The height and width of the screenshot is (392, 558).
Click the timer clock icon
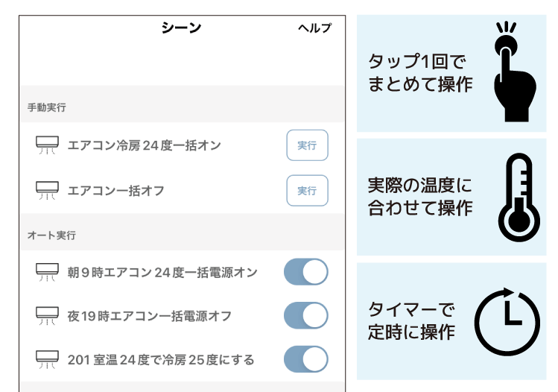507,321
